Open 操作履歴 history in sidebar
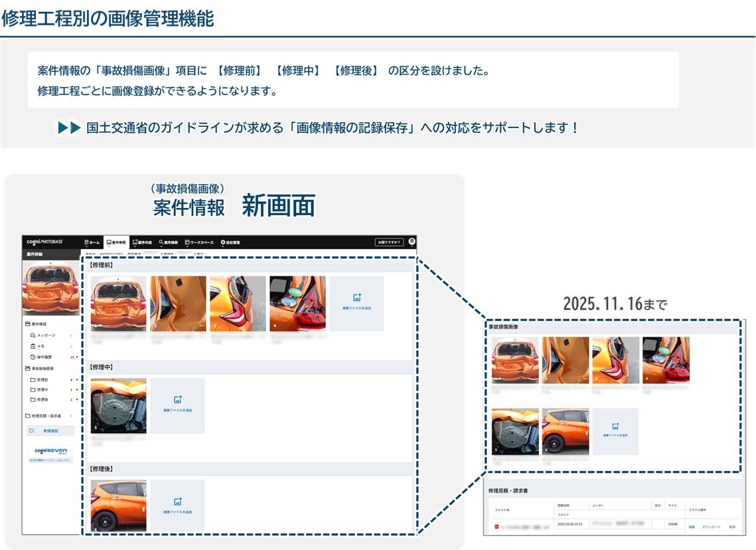This screenshot has height=550, width=756. (45, 357)
